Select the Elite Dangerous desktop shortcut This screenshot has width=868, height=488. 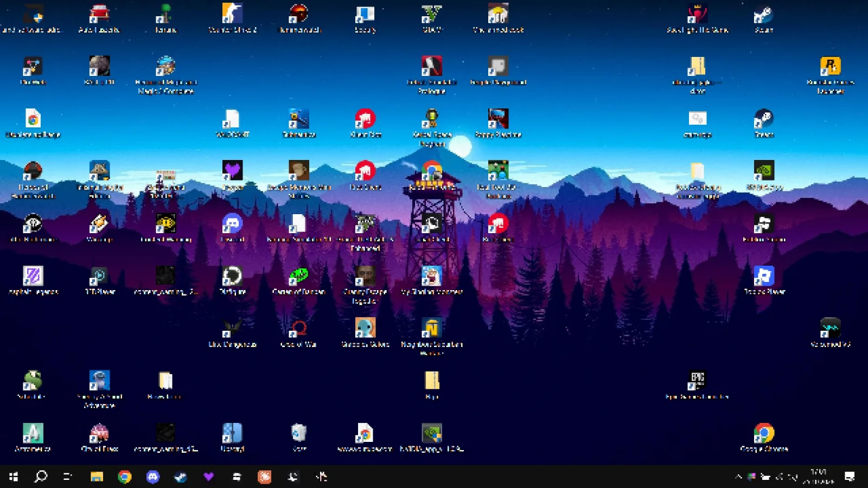tap(233, 333)
